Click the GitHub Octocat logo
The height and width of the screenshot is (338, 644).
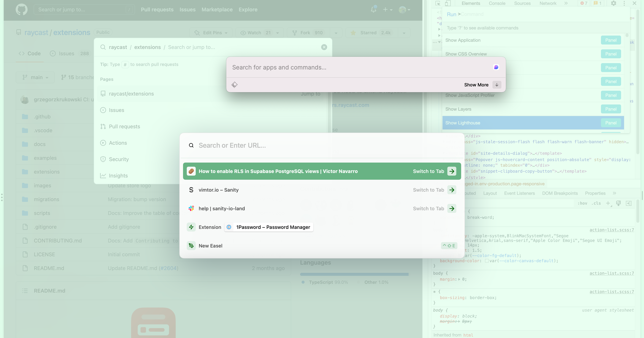click(x=21, y=9)
